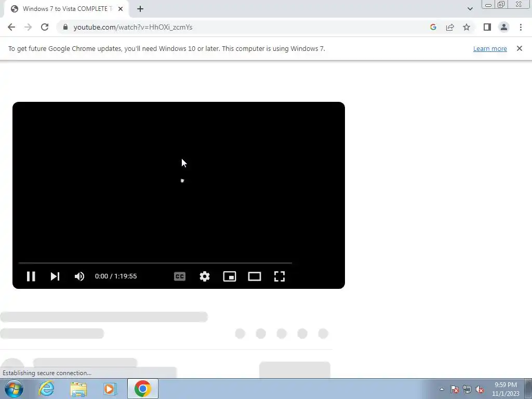Toggle closed captions on the video

[179, 276]
